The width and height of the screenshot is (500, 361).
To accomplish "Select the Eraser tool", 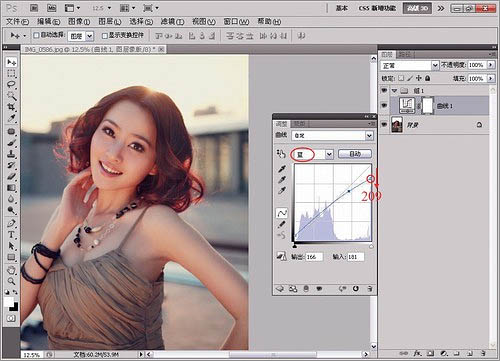I will pos(11,177).
